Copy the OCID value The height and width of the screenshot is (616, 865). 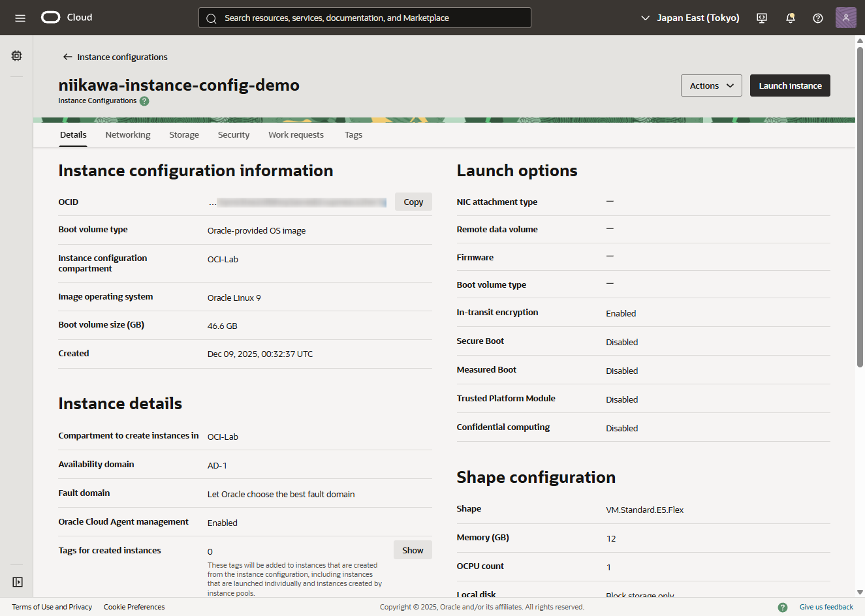coord(413,202)
